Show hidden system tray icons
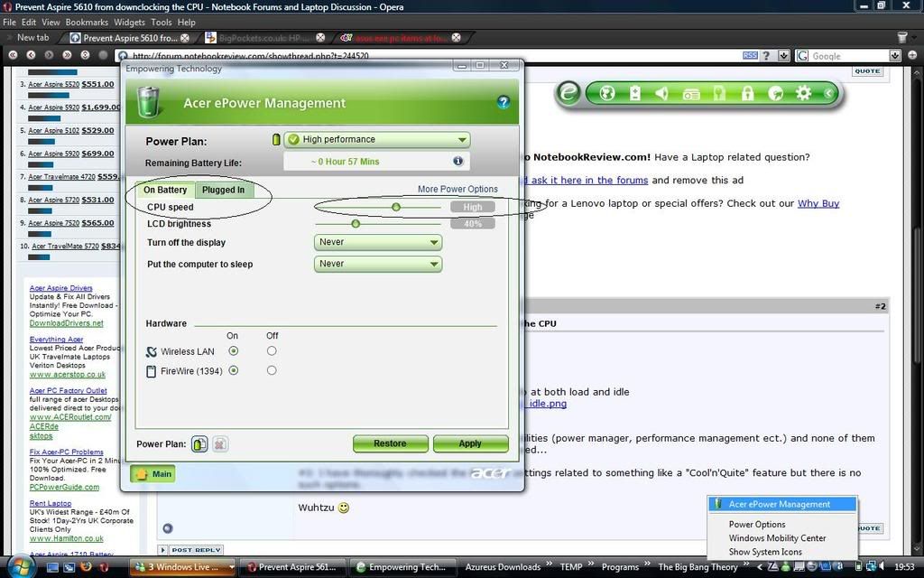 coord(760,567)
